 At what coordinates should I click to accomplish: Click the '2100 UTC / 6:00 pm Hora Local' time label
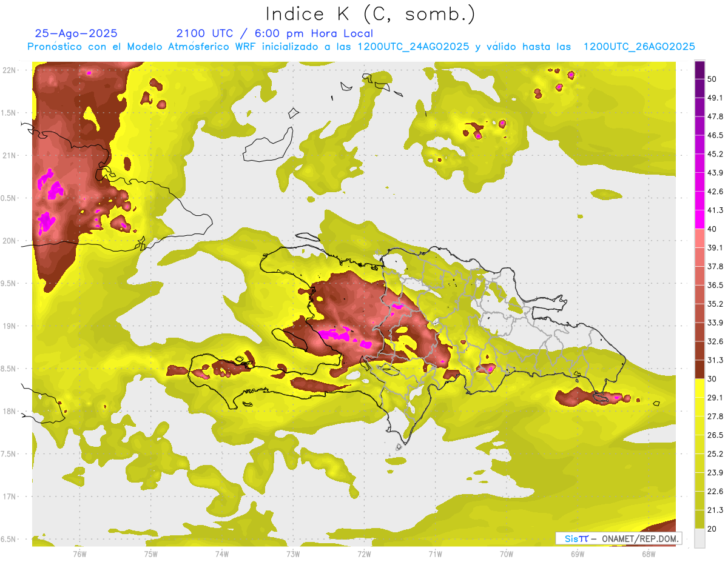[x=275, y=33]
